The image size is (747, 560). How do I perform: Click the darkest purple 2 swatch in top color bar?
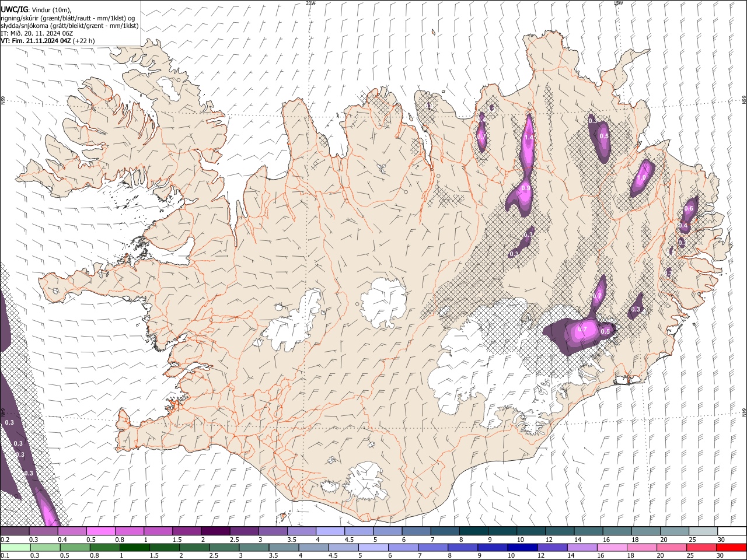215,531
